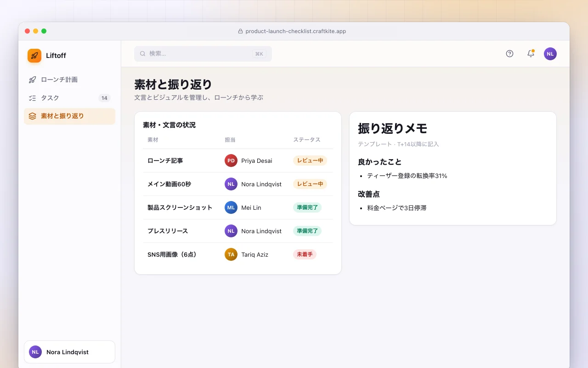Click the checklist icon beside タスク
The height and width of the screenshot is (368, 588).
pyautogui.click(x=32, y=98)
